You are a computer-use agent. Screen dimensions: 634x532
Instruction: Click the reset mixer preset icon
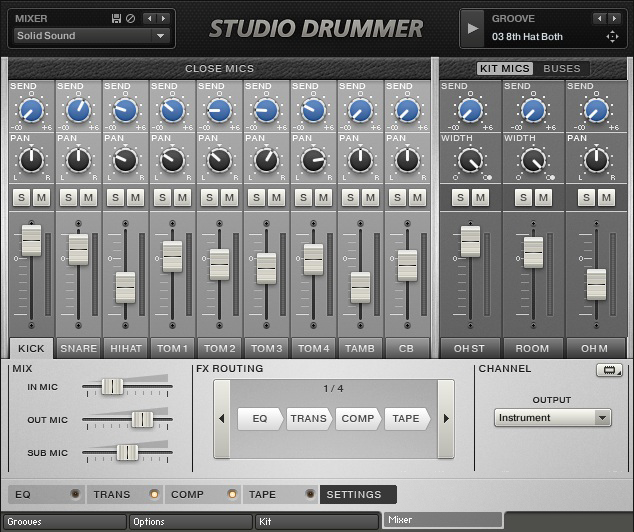(x=130, y=18)
